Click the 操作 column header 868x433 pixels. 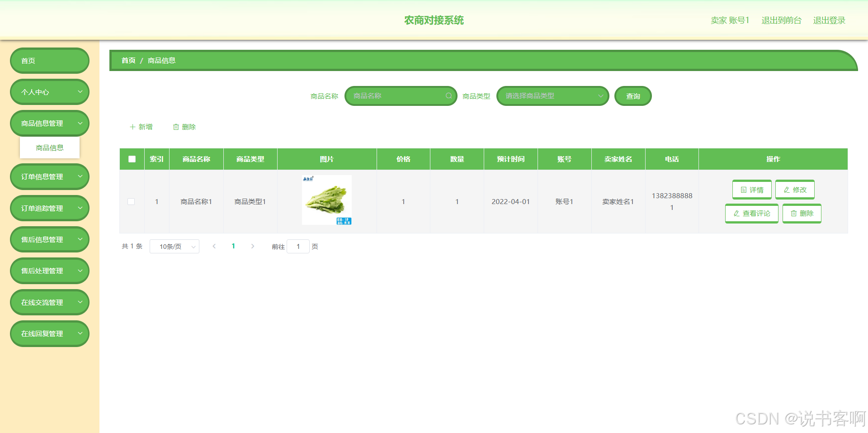coord(773,159)
